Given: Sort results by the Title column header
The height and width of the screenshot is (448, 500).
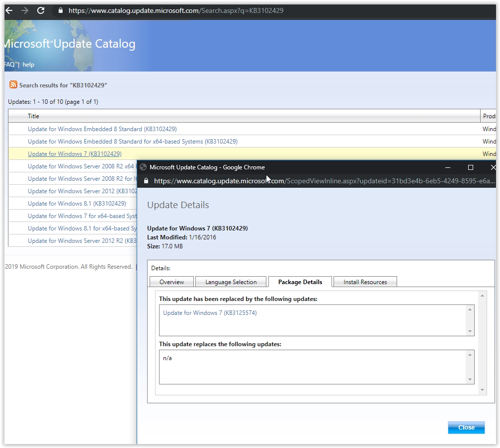Looking at the screenshot, I should [x=33, y=116].
